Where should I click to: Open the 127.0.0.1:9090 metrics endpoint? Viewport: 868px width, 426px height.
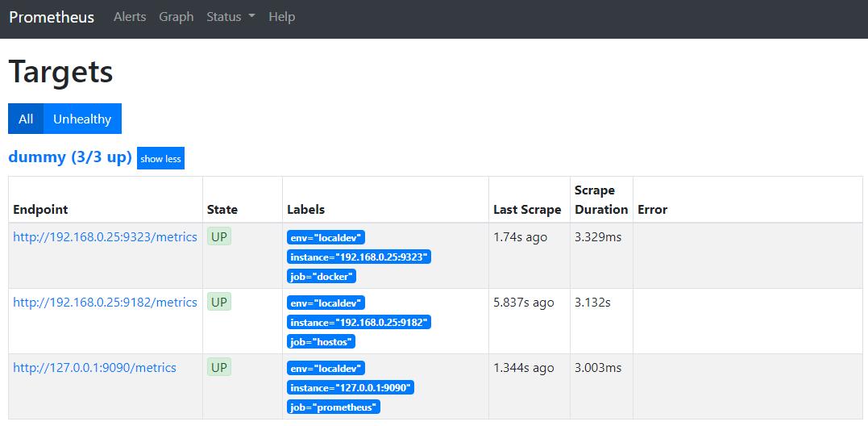tap(94, 368)
